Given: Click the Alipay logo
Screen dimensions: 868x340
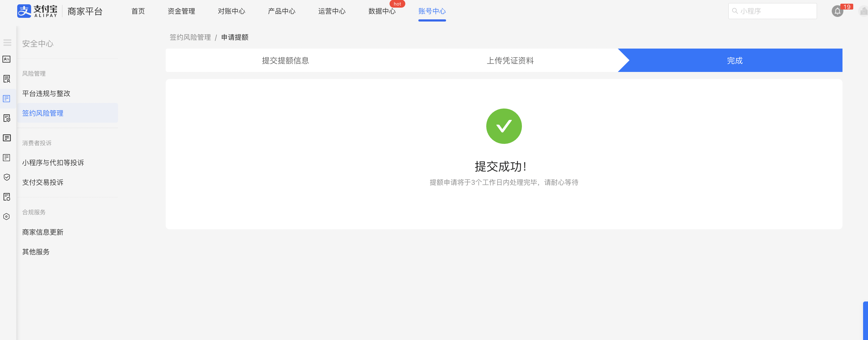Looking at the screenshot, I should 37,11.
